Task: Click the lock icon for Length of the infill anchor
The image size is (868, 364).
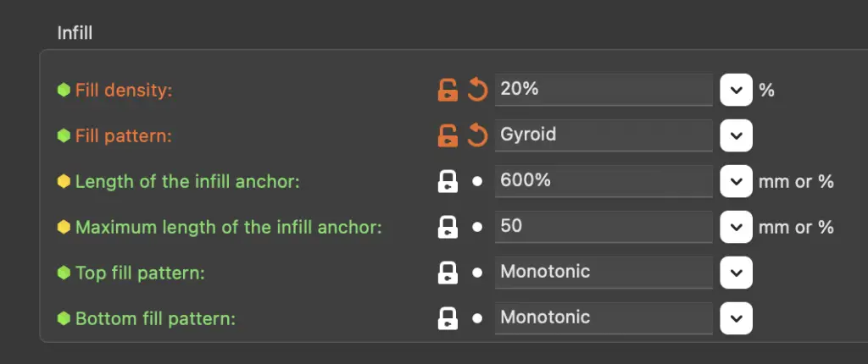Action: coord(448,181)
